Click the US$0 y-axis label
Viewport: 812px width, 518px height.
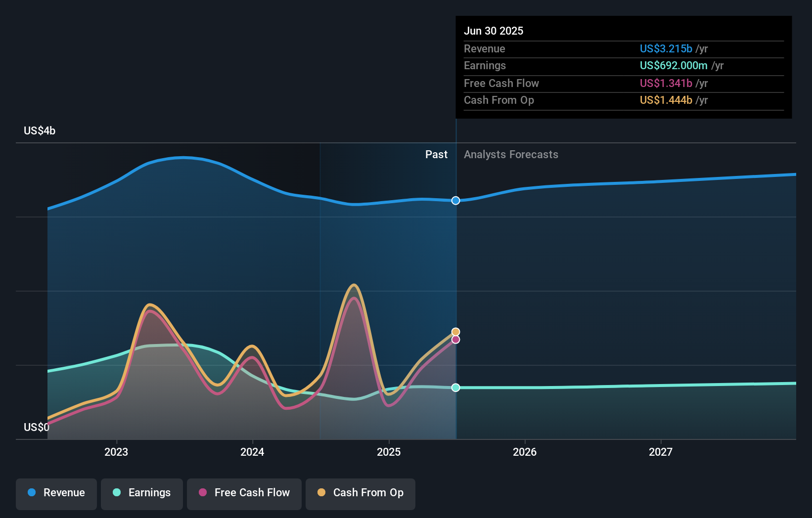37,427
